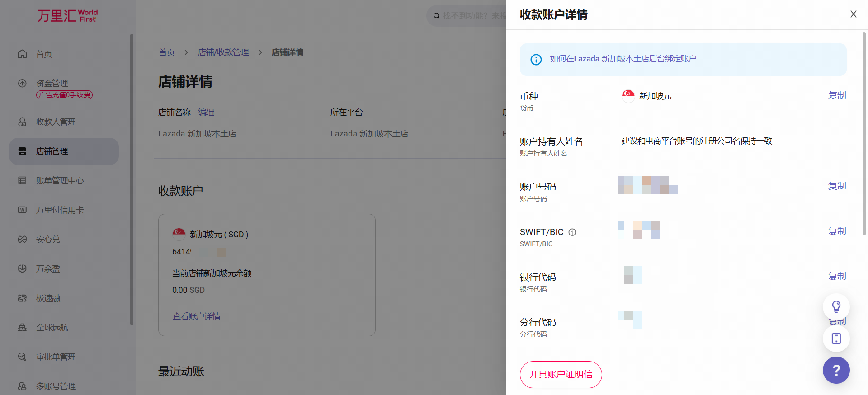Copy the 账户号码 value
Screen dimensions: 868x395
pos(837,186)
